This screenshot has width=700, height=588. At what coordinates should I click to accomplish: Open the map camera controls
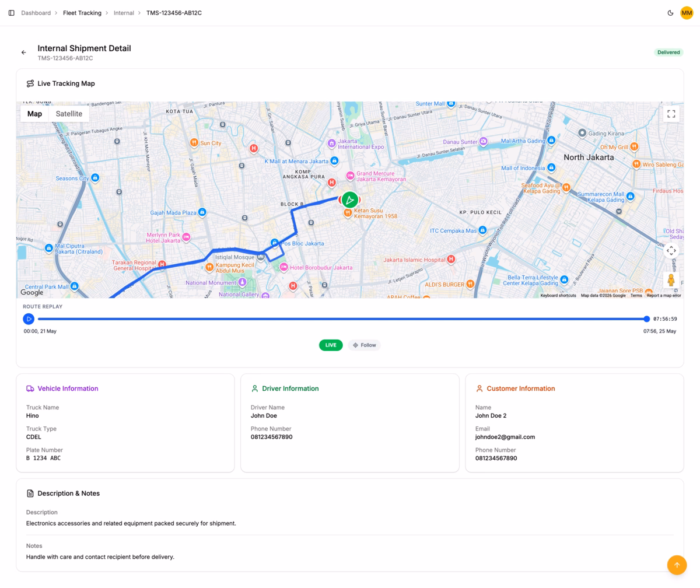point(671,251)
